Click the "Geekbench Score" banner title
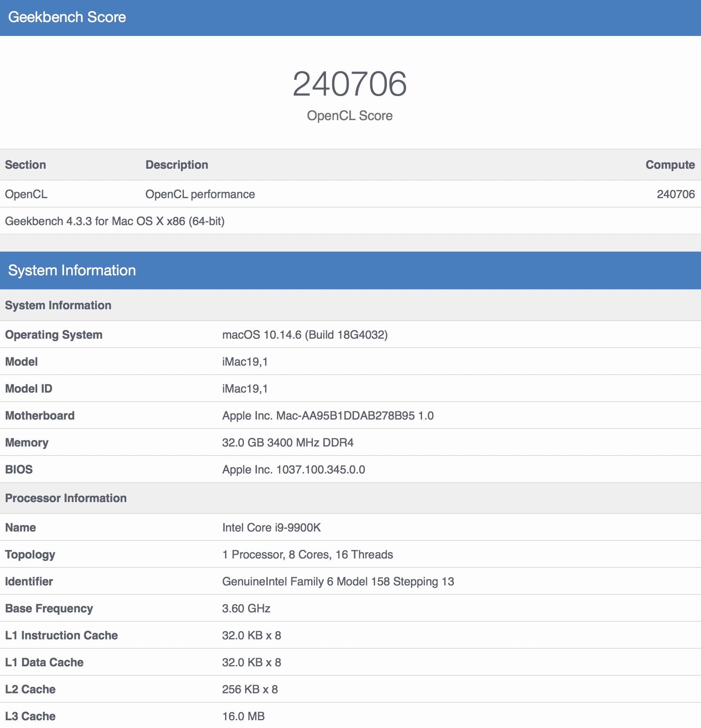This screenshot has height=728, width=701. 67,17
